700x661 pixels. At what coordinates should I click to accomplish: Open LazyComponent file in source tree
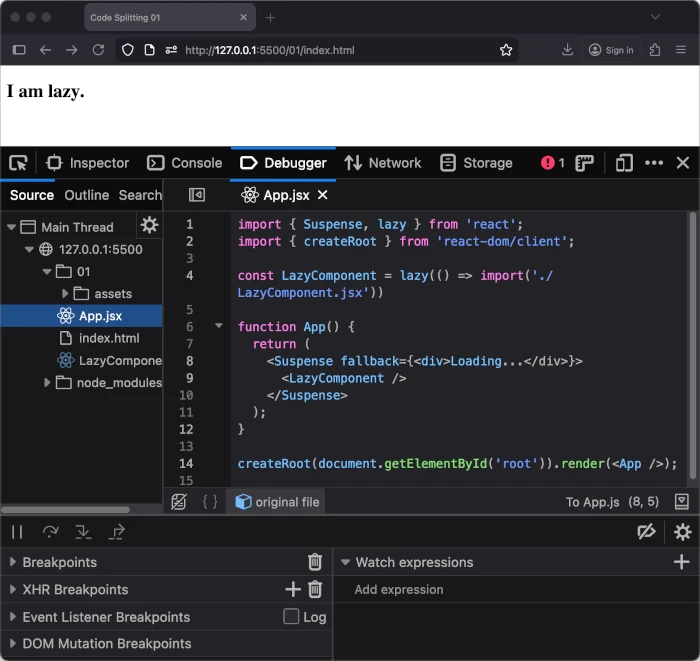pyautogui.click(x=109, y=361)
